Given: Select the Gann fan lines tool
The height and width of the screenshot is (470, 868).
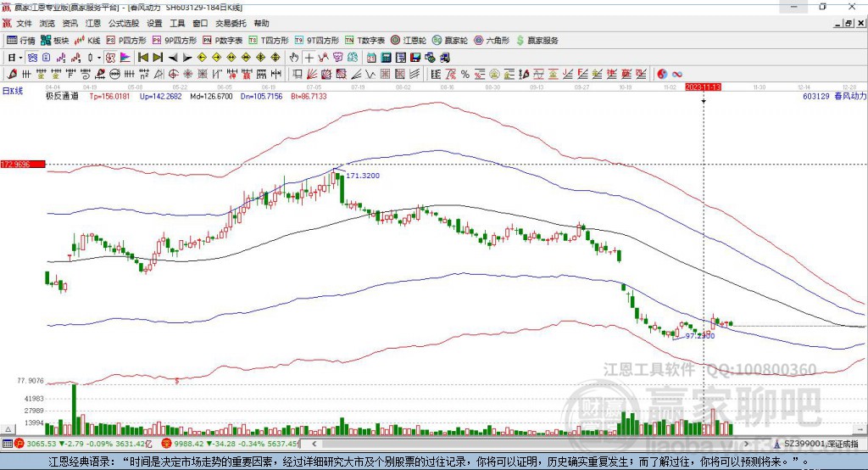Looking at the screenshot, I should click(311, 74).
